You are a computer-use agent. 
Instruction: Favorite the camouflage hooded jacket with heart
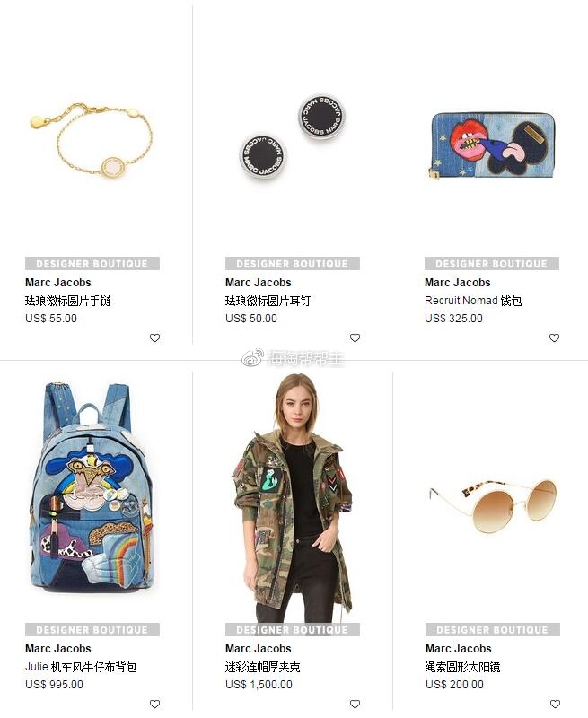[x=355, y=704]
